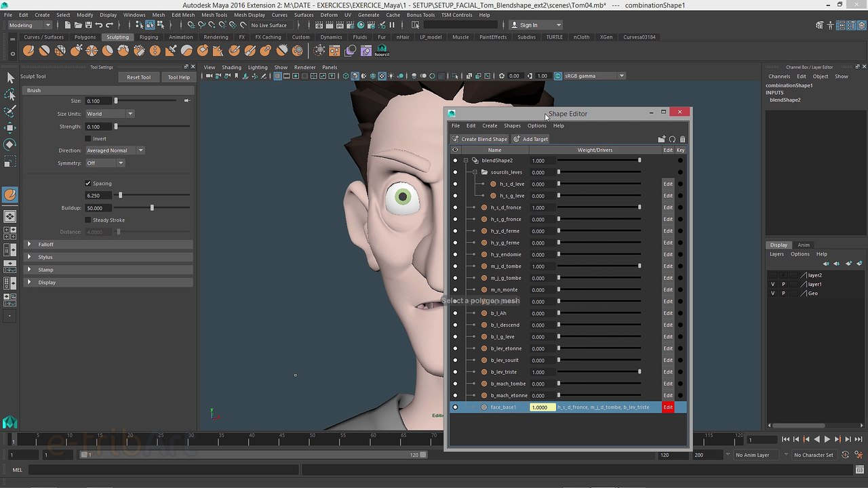868x488 pixels.
Task: Click the Buildup slider handle
Action: pyautogui.click(x=152, y=208)
